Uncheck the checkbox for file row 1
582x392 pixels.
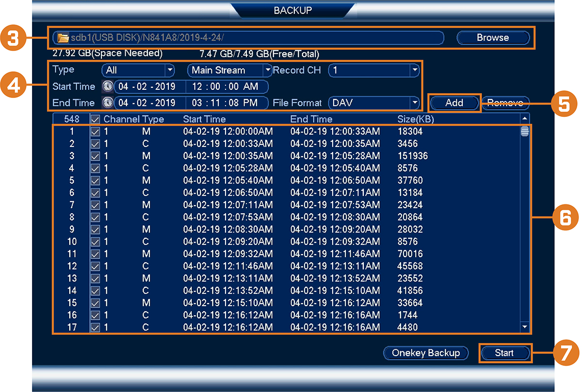click(x=95, y=131)
